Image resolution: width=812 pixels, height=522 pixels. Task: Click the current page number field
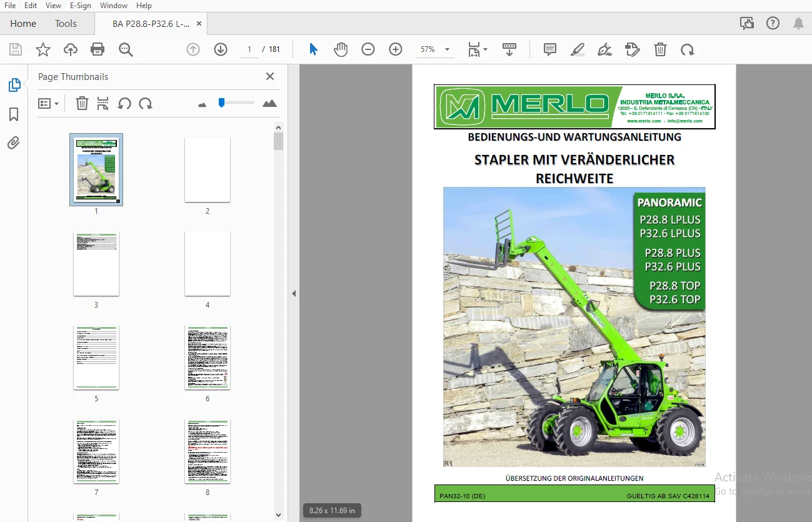point(249,49)
